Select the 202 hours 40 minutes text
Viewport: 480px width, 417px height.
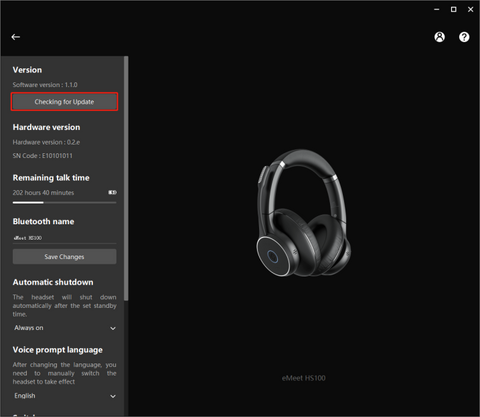coord(43,193)
